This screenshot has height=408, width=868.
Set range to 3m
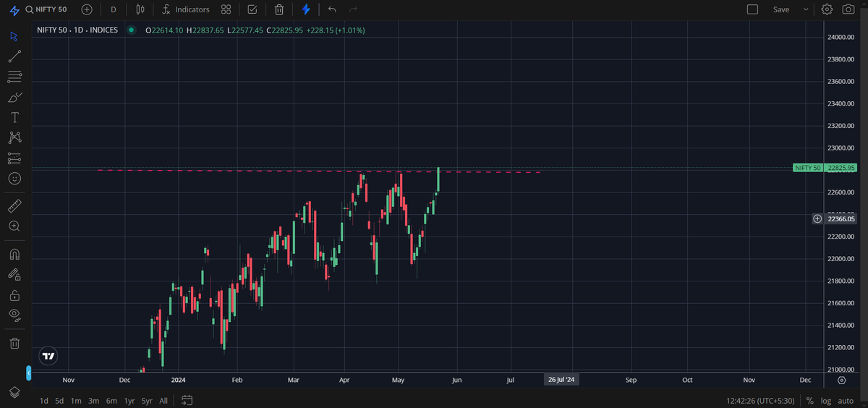click(93, 401)
